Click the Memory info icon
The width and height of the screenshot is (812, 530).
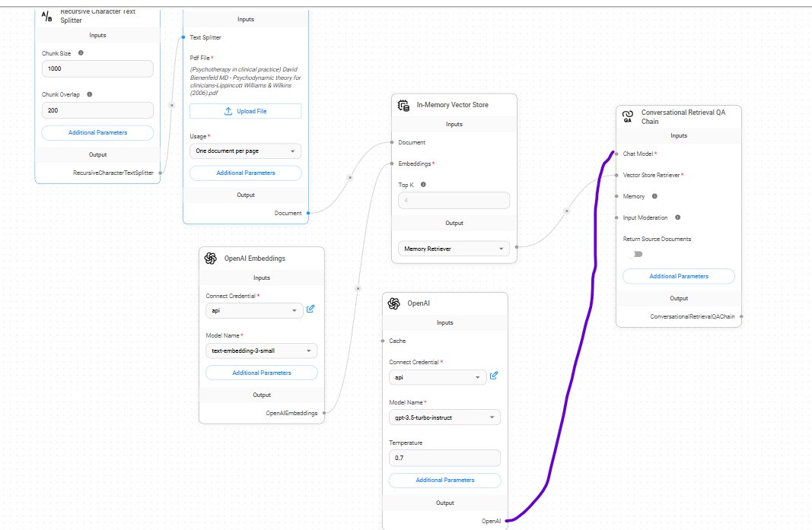[x=654, y=196]
